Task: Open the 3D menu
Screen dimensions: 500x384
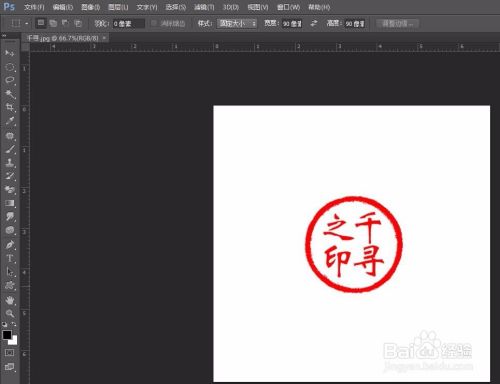Action: click(x=231, y=7)
